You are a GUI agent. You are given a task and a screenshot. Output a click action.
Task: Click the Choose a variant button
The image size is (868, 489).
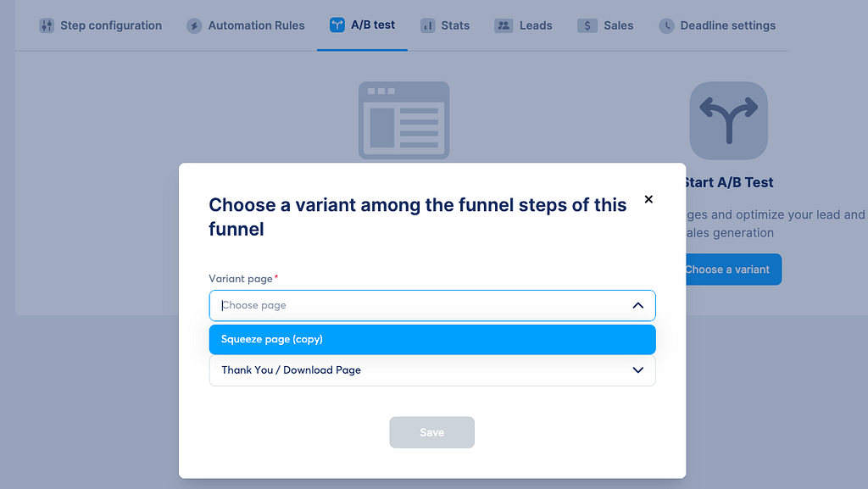[x=732, y=270]
